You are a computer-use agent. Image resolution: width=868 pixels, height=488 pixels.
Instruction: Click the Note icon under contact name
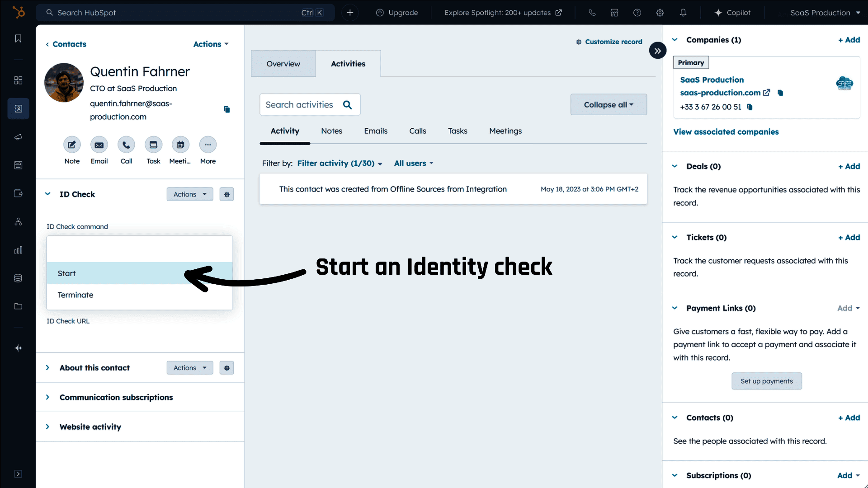(72, 145)
